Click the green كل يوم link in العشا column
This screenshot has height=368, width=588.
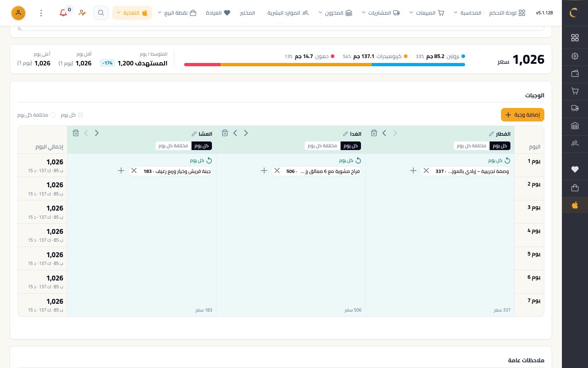(x=201, y=160)
